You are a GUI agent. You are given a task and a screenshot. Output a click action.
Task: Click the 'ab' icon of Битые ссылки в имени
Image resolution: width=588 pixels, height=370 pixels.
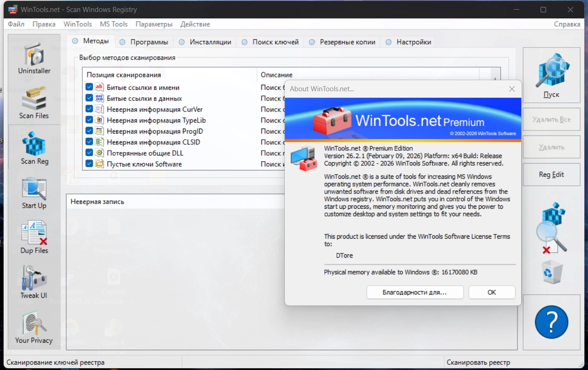point(100,87)
